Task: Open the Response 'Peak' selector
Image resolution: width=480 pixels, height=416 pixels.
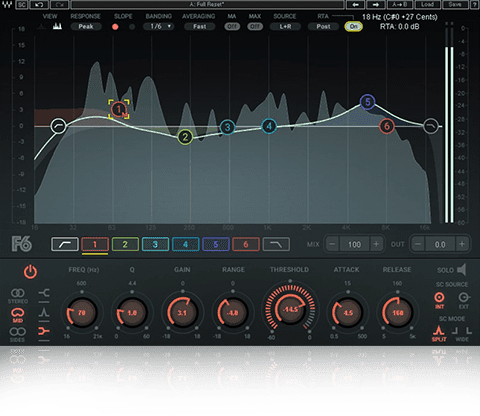Action: (x=86, y=27)
